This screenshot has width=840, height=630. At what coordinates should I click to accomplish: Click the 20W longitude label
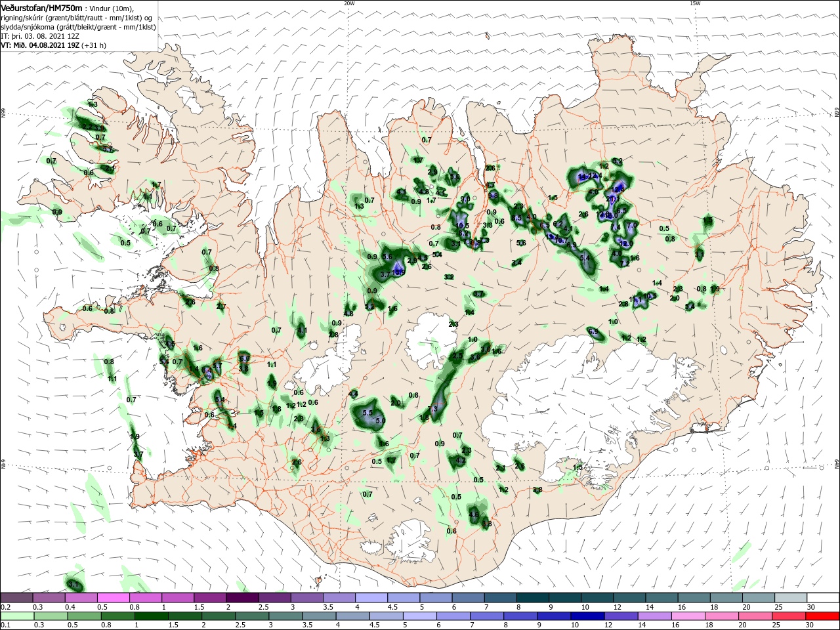point(349,3)
